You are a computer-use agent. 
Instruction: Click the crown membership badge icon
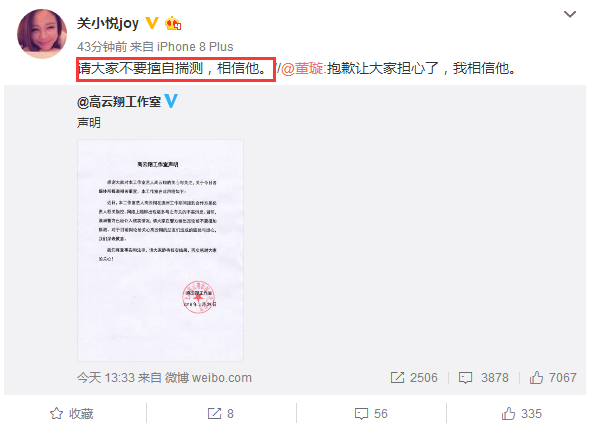(x=173, y=23)
